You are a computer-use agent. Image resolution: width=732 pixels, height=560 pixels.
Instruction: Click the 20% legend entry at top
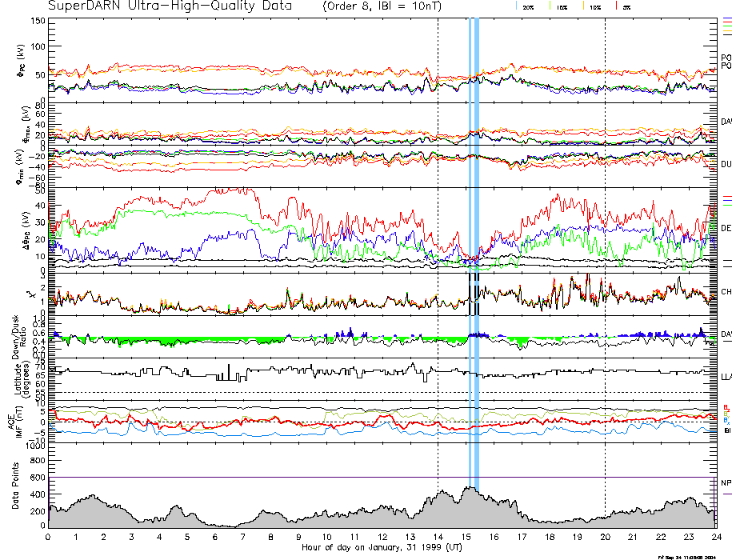pos(528,6)
